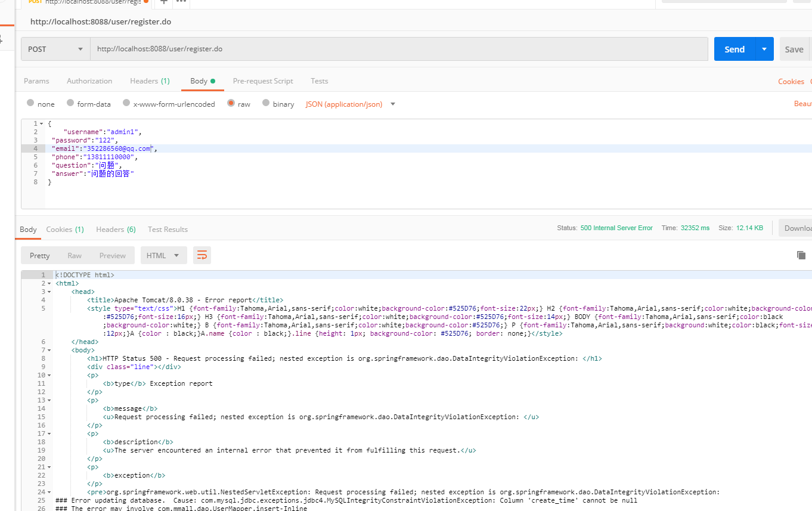The width and height of the screenshot is (812, 511).
Task: Switch response view to Raw
Action: (x=75, y=255)
